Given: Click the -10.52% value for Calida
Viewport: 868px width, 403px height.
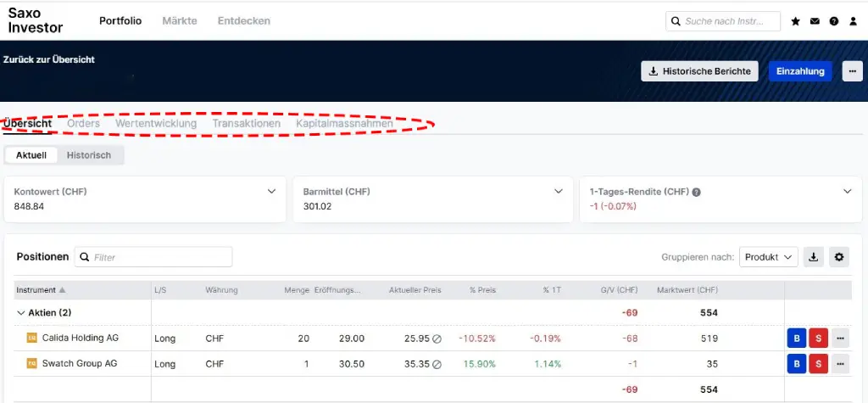Looking at the screenshot, I should pos(477,339).
